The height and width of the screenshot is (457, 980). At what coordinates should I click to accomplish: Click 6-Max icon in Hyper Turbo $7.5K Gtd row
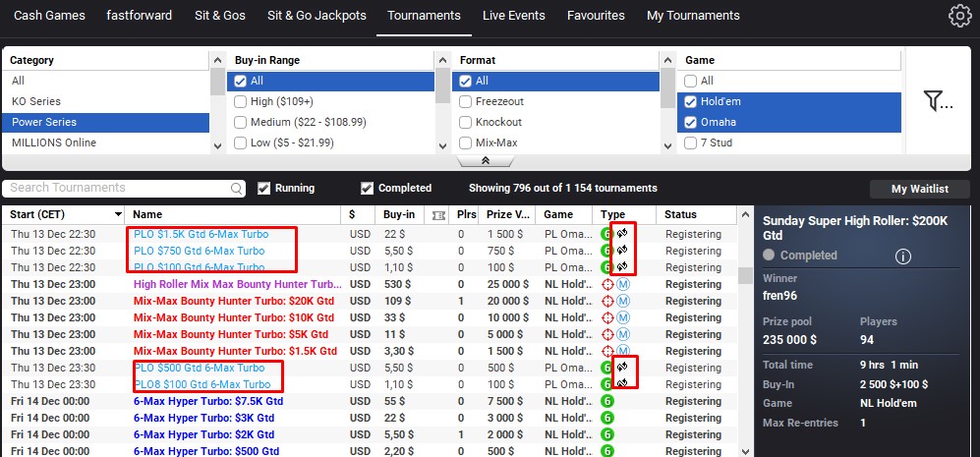[606, 401]
